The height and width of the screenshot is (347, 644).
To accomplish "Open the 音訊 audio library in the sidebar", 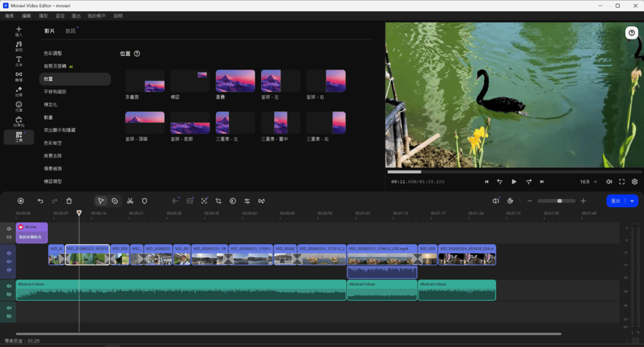I will (x=19, y=46).
